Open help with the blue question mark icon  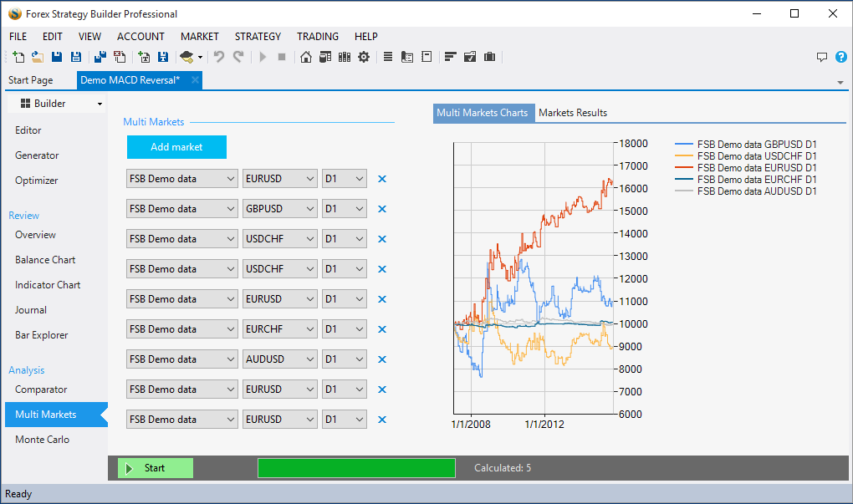(841, 57)
